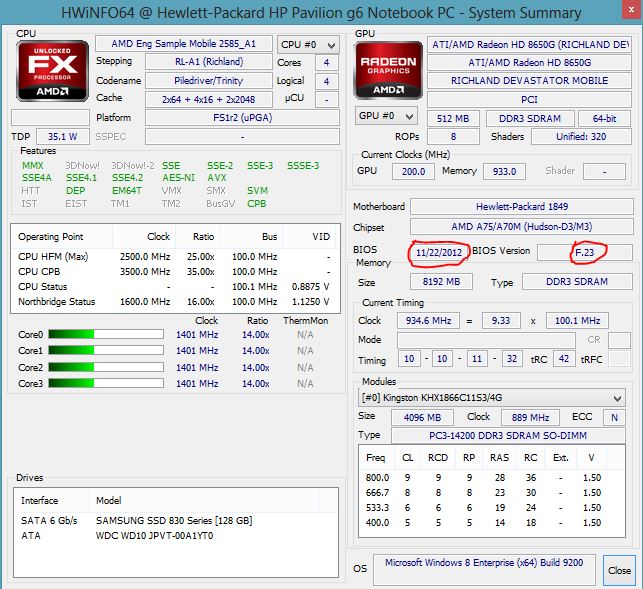This screenshot has width=643, height=589.
Task: Click the module Clock 889 MHz field
Action: [530, 418]
